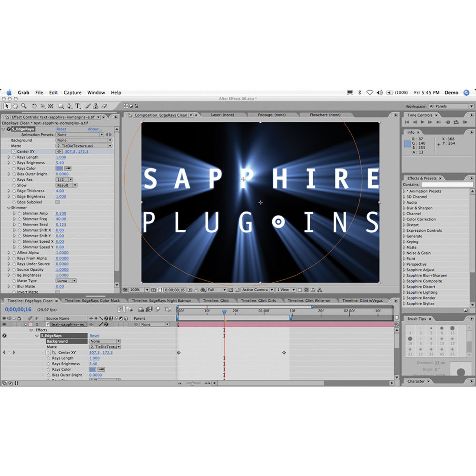
Task: Select the Zoom magnifier tool
Action: tap(23, 106)
